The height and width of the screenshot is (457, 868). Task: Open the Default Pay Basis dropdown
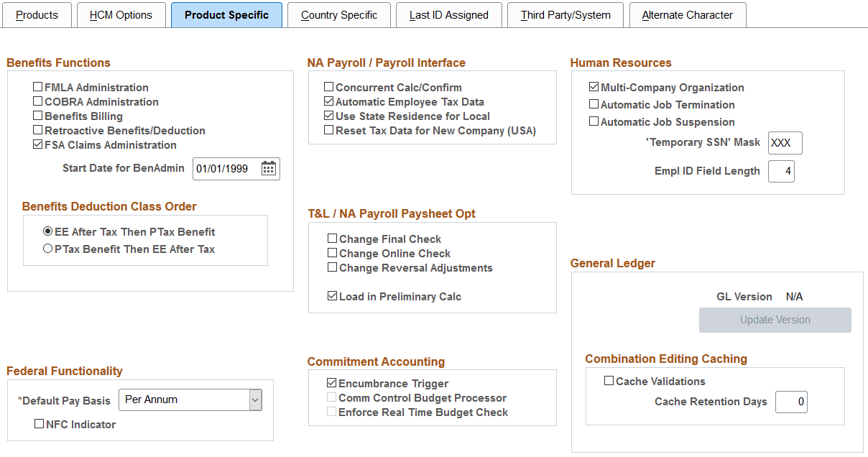tap(255, 400)
